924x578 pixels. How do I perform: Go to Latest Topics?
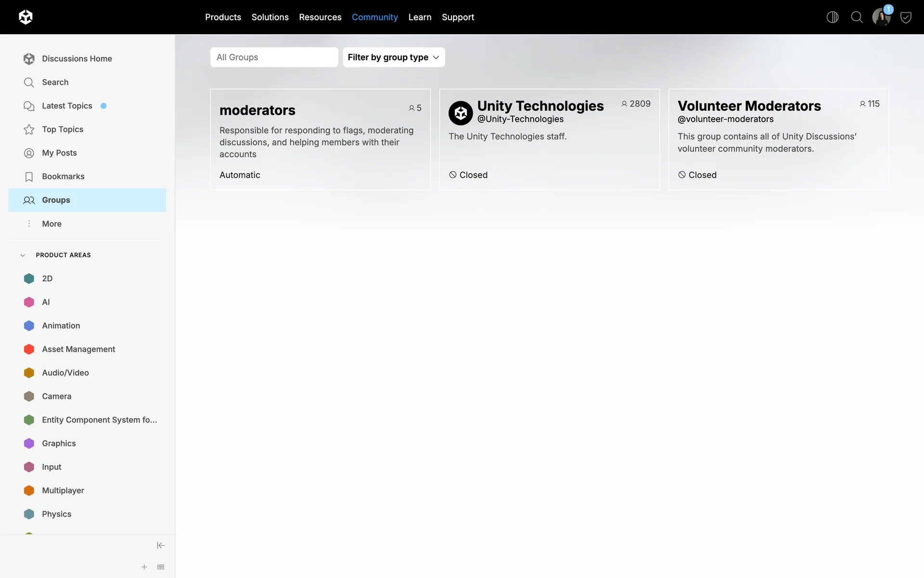click(67, 105)
